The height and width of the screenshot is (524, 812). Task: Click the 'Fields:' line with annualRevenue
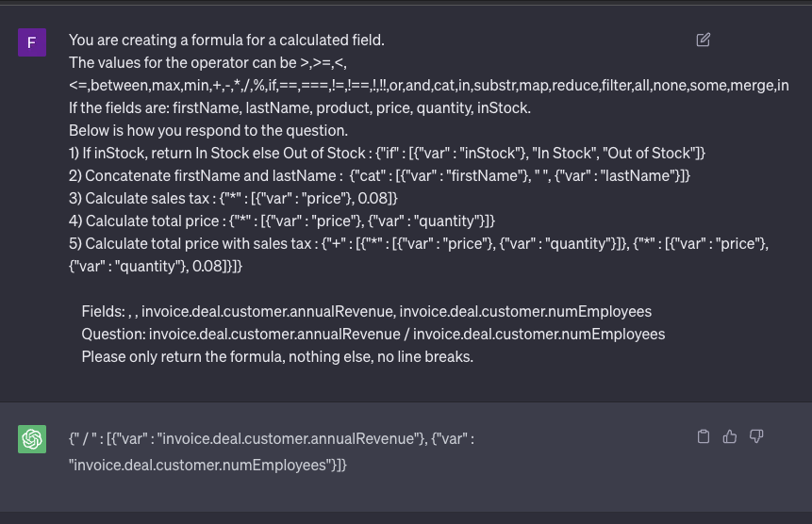tap(366, 311)
